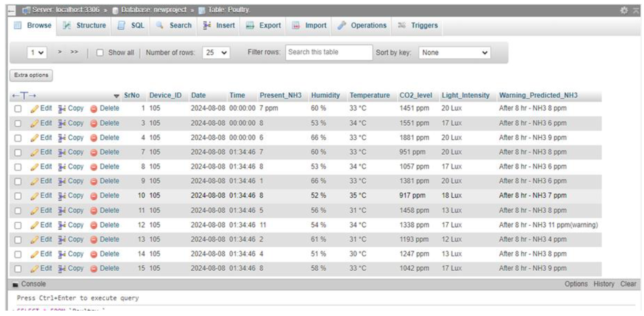Click the red Delete icon for SrNo 12
644x316 pixels.
[93, 226]
